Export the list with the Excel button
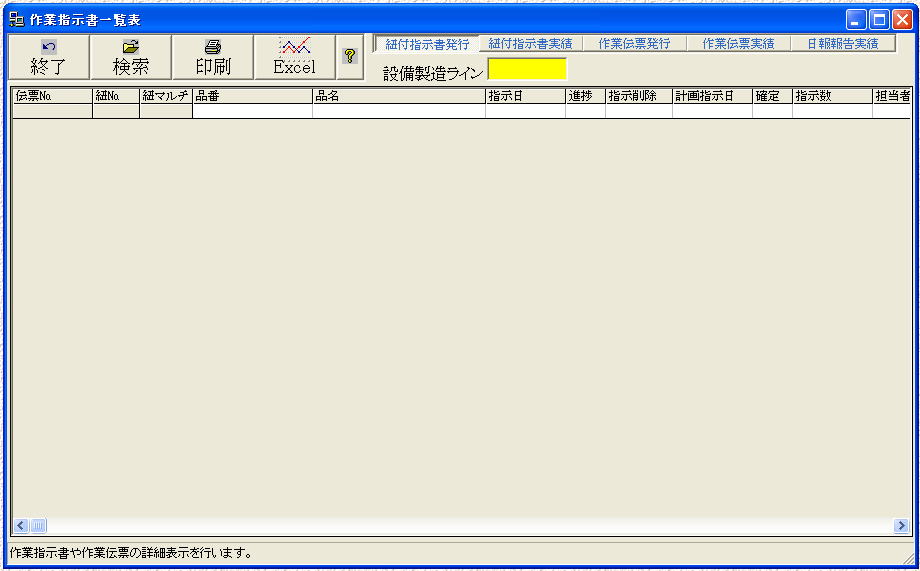920x571 pixels. [295, 57]
